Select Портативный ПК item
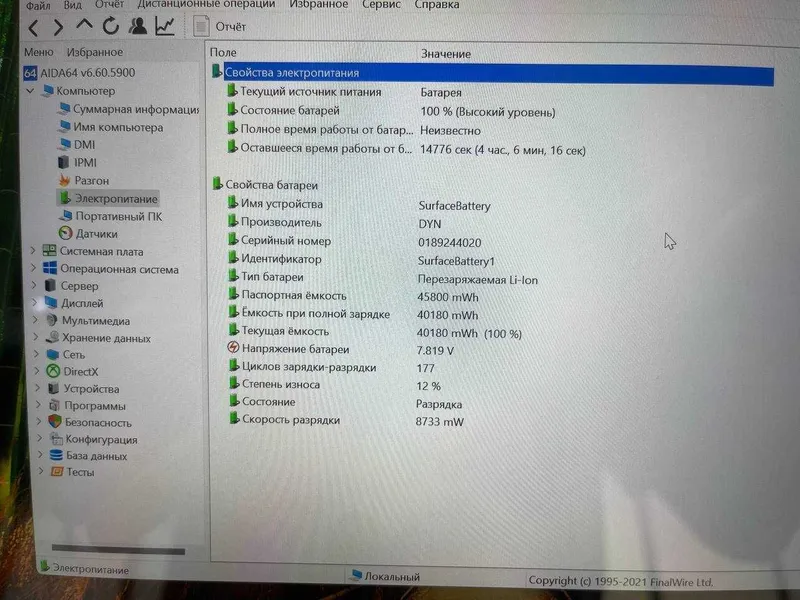This screenshot has height=600, width=800. [111, 216]
